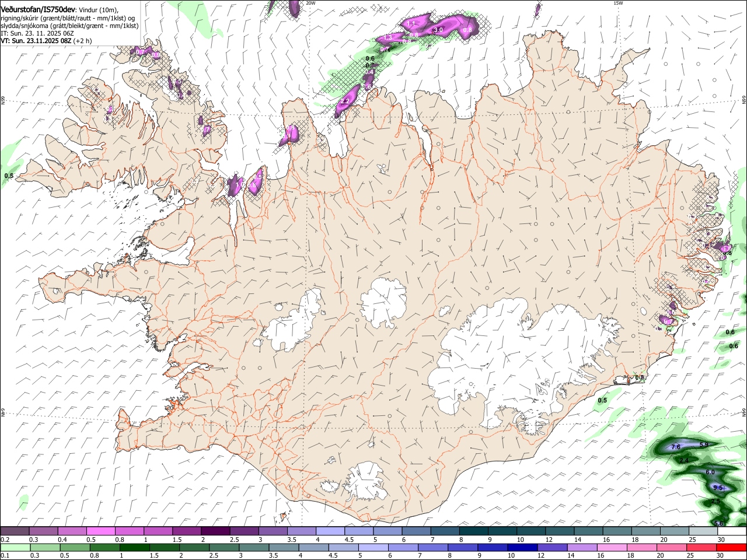Click the 9.5 precipitation value on the map

718,488
